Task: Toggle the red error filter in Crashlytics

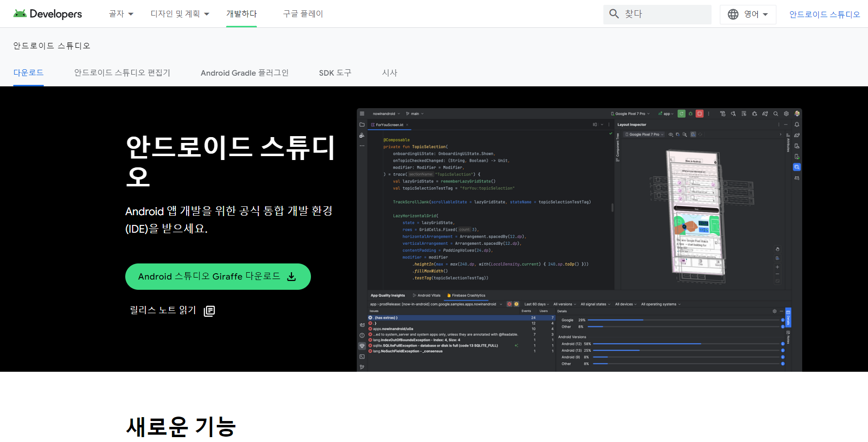Action: click(x=509, y=304)
